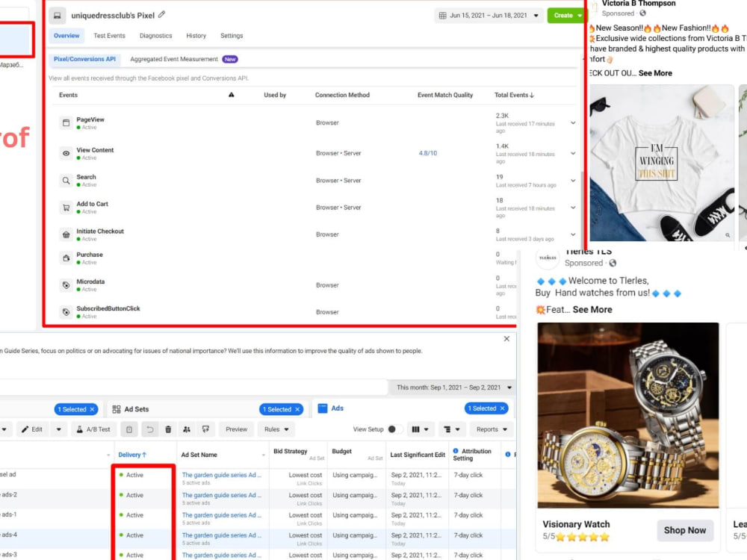Click the white t-shirt ad image
Screen dimensions: 747x560
click(x=661, y=163)
